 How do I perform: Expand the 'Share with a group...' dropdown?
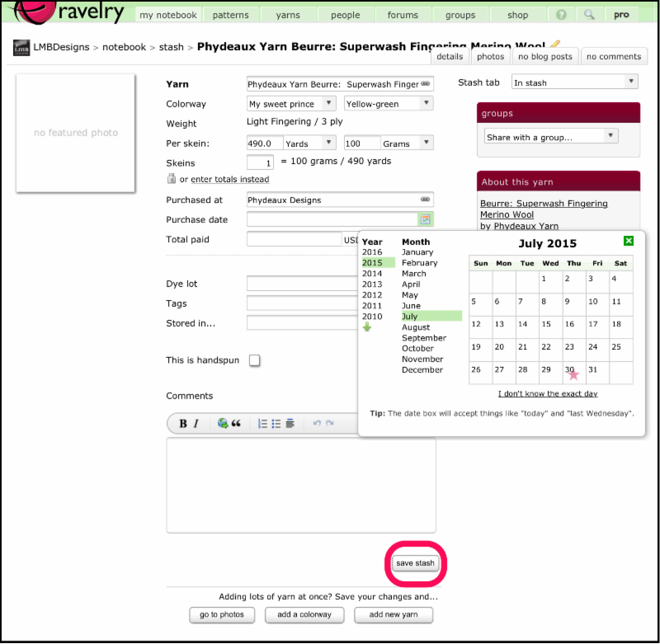(550, 137)
